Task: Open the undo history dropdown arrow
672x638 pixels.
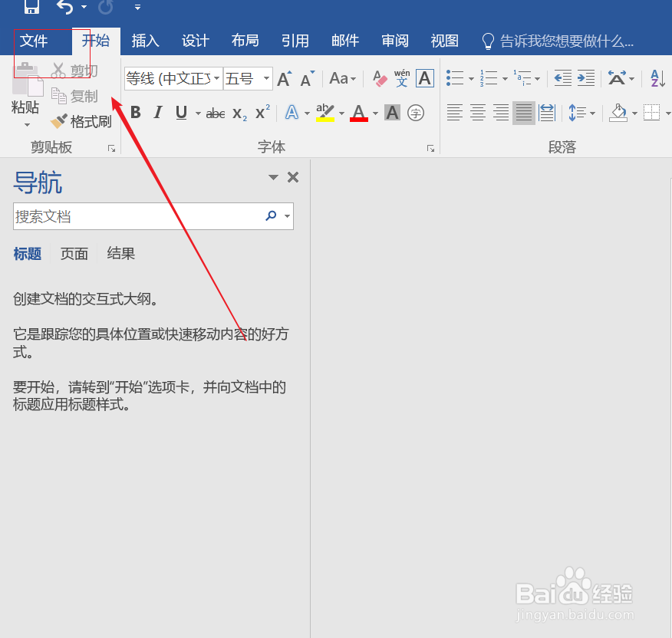Action: 84,7
